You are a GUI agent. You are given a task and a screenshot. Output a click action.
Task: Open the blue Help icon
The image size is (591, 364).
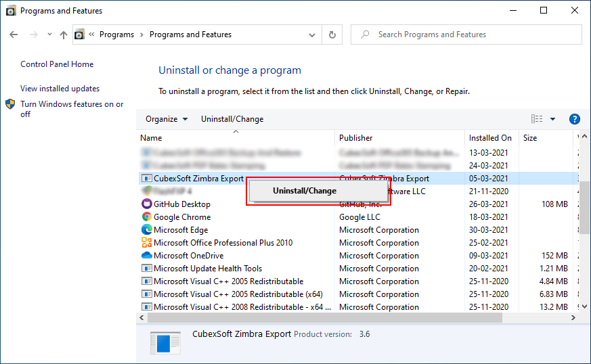pos(575,119)
